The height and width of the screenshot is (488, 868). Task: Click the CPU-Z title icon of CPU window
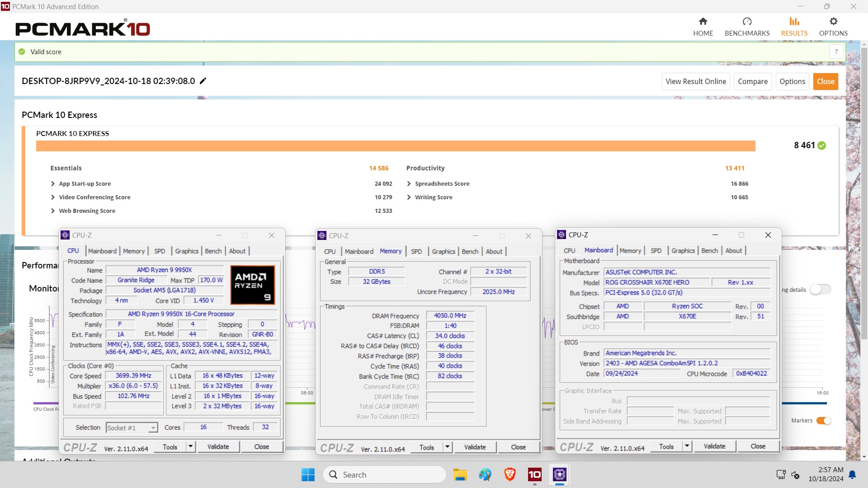pos(65,235)
